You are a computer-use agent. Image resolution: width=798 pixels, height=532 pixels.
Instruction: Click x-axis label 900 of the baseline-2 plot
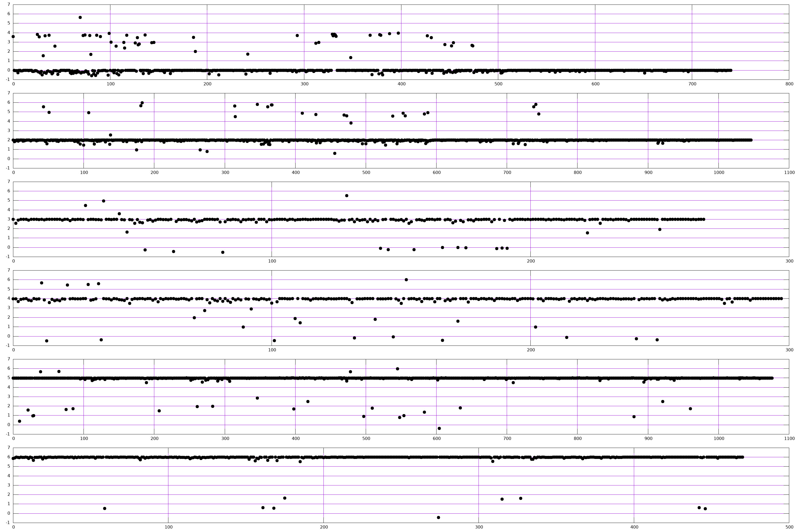(649, 172)
